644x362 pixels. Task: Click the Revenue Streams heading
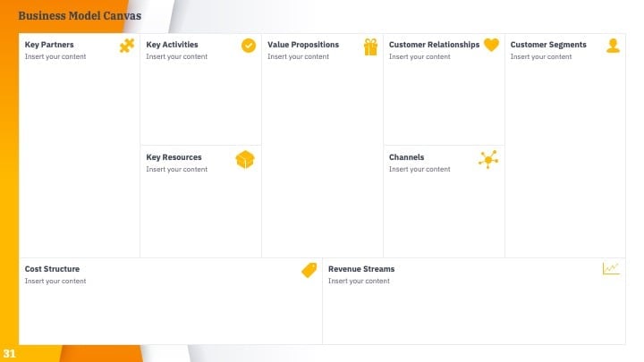(x=361, y=269)
